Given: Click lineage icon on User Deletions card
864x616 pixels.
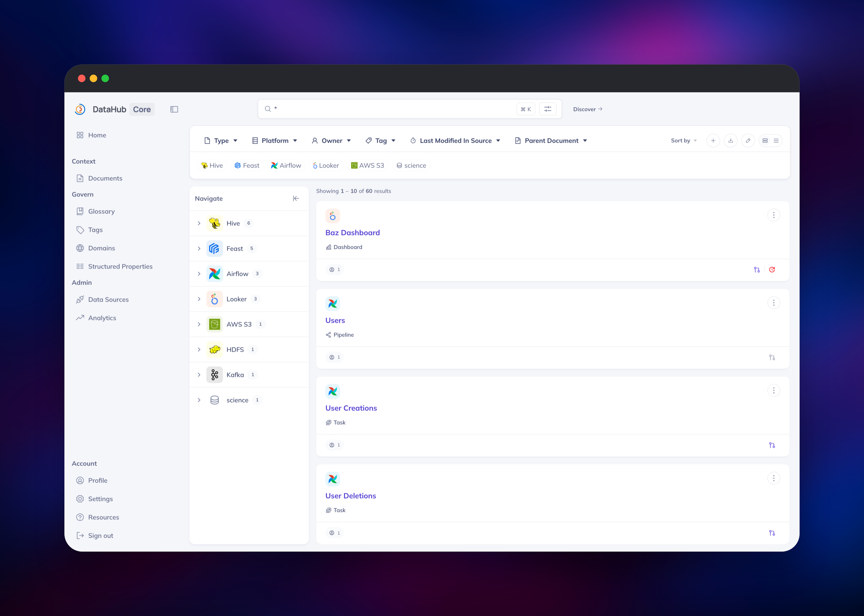Looking at the screenshot, I should (772, 533).
